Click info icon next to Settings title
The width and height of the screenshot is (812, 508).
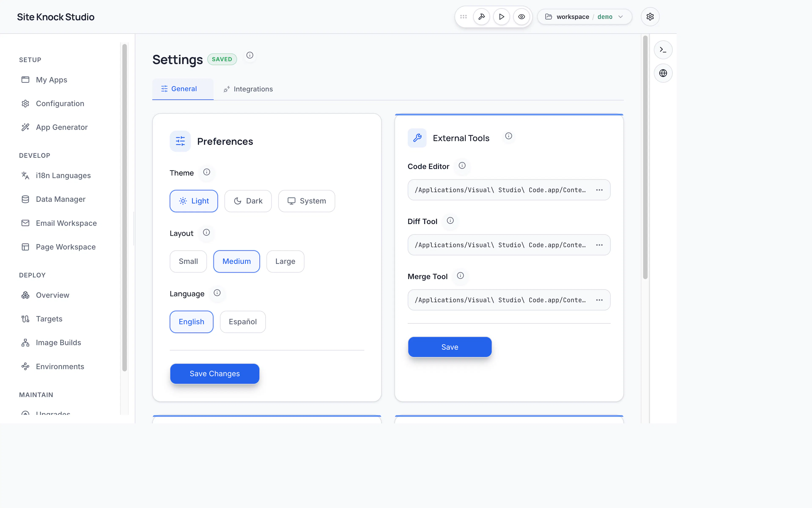click(250, 55)
